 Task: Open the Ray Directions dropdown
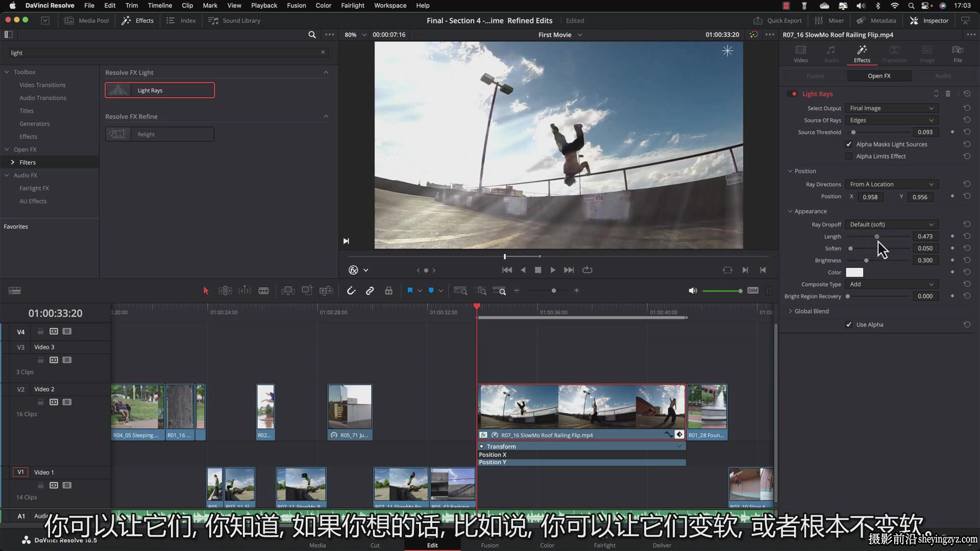point(891,184)
